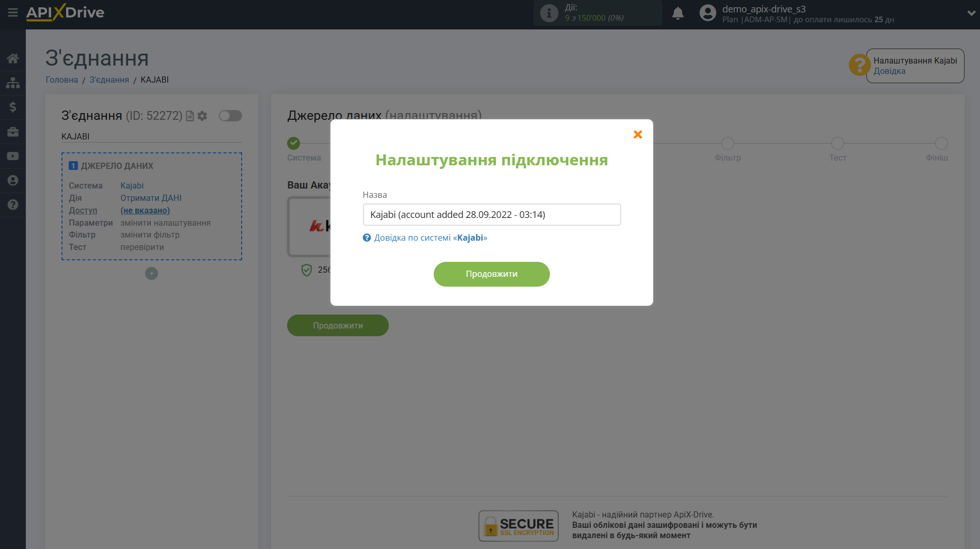Open the video tutorials icon in the sidebar
Viewport: 980px width, 549px height.
(13, 156)
